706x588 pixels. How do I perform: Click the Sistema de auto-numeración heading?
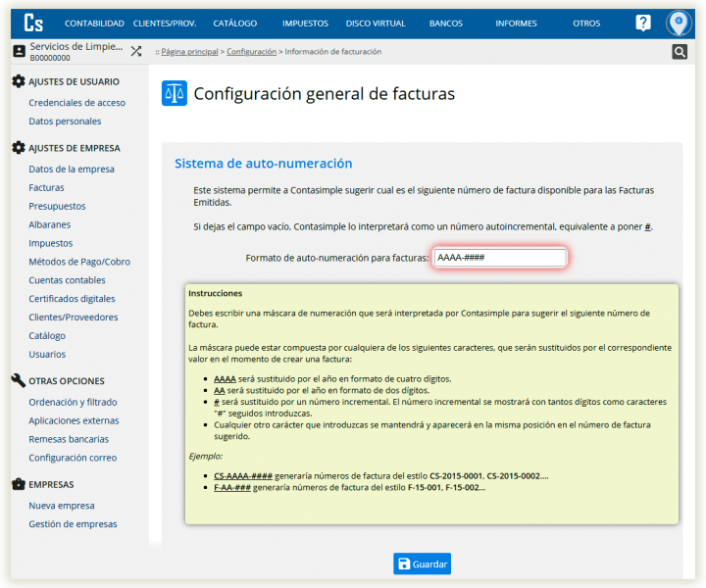tap(264, 164)
